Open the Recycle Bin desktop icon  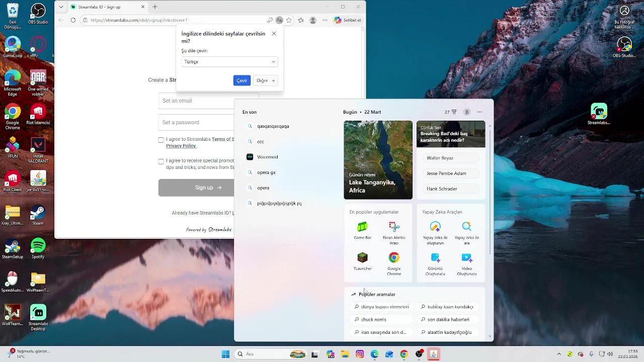tap(13, 17)
